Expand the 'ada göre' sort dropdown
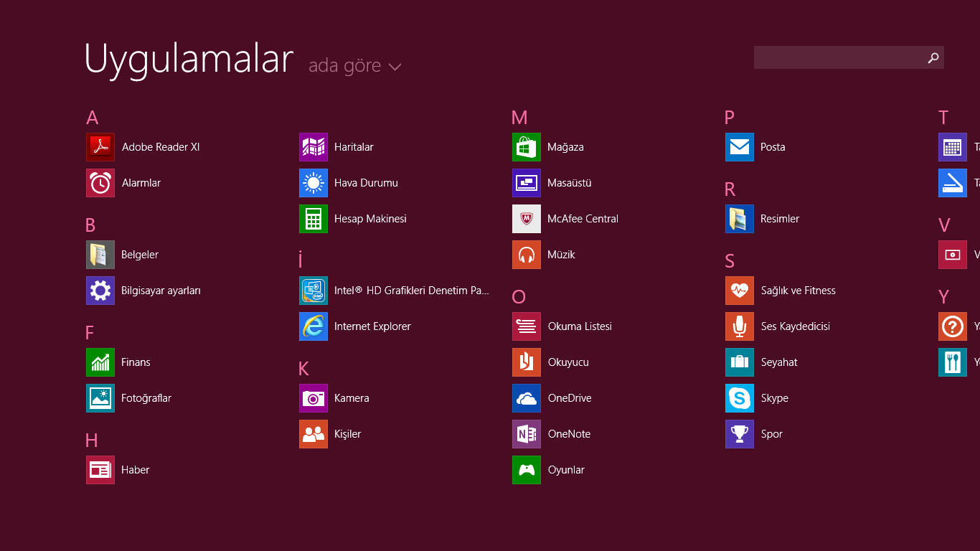Image resolution: width=980 pixels, height=551 pixels. pos(344,66)
